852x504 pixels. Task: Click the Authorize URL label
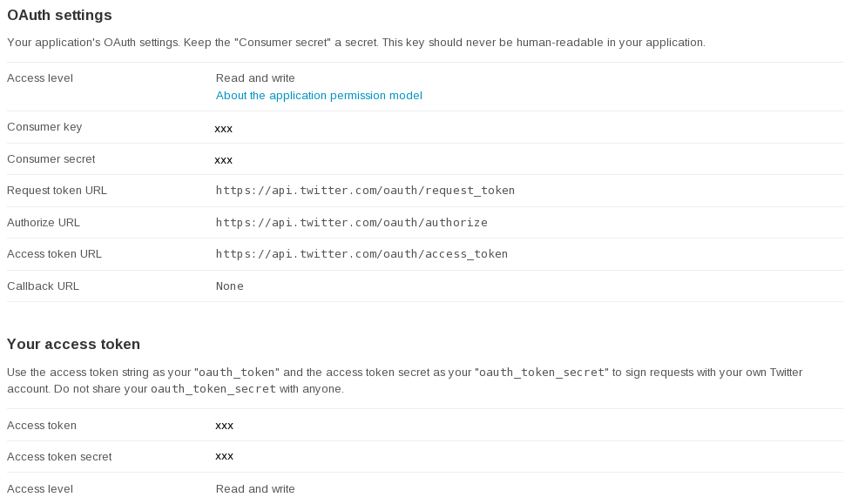point(44,223)
